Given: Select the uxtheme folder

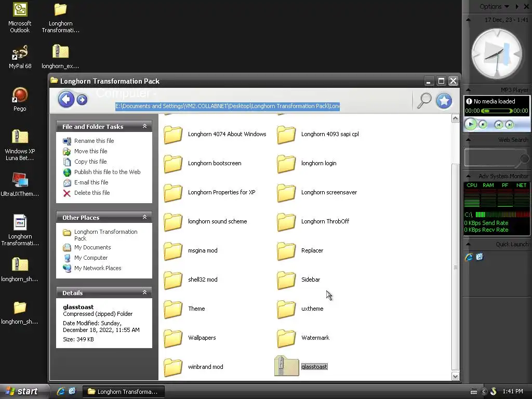Looking at the screenshot, I should pyautogui.click(x=300, y=309).
